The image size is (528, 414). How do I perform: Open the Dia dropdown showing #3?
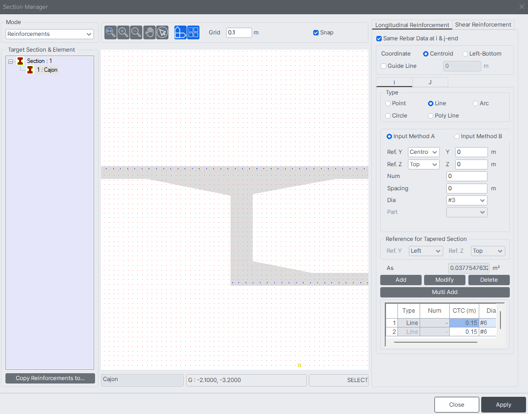[x=467, y=200]
